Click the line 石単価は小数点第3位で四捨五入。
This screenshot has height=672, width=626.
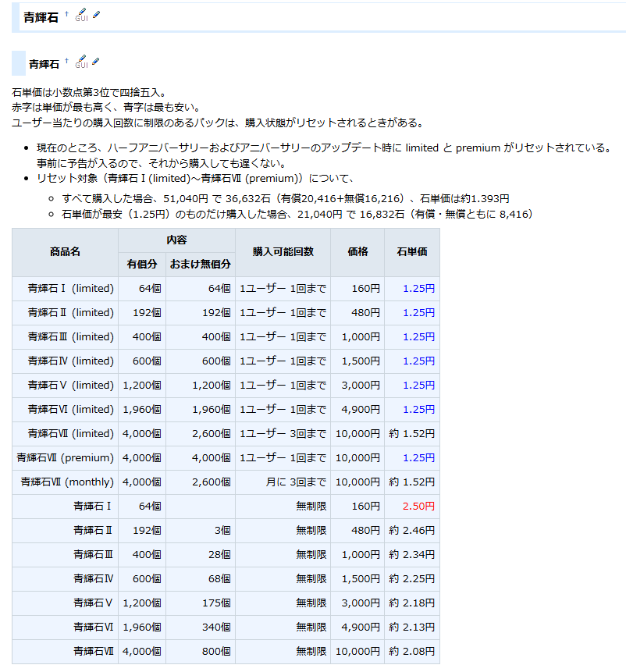[89, 93]
